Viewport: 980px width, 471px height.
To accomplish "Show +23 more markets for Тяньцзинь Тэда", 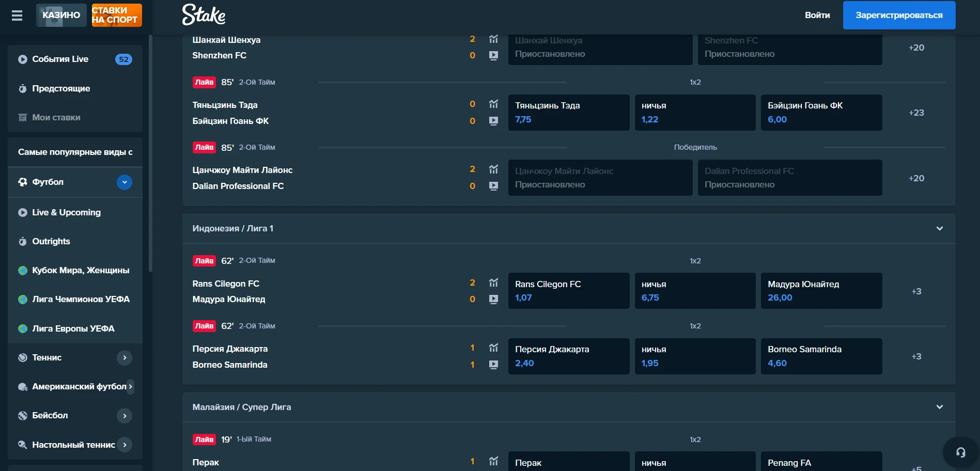I will (x=916, y=113).
